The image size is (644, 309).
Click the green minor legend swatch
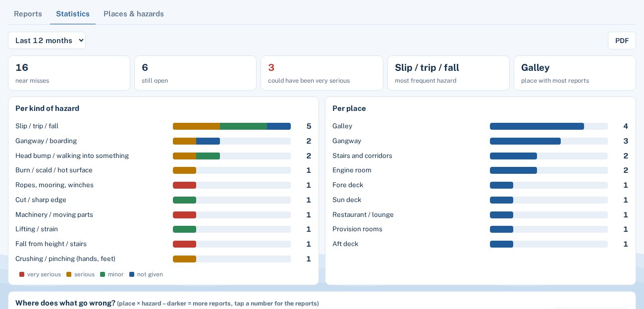[103, 274]
